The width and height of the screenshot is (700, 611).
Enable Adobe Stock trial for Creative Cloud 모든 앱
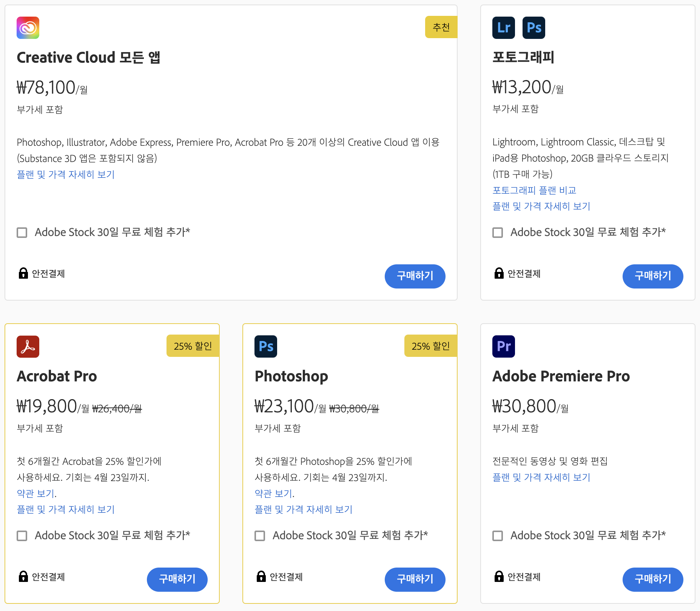[x=22, y=232]
